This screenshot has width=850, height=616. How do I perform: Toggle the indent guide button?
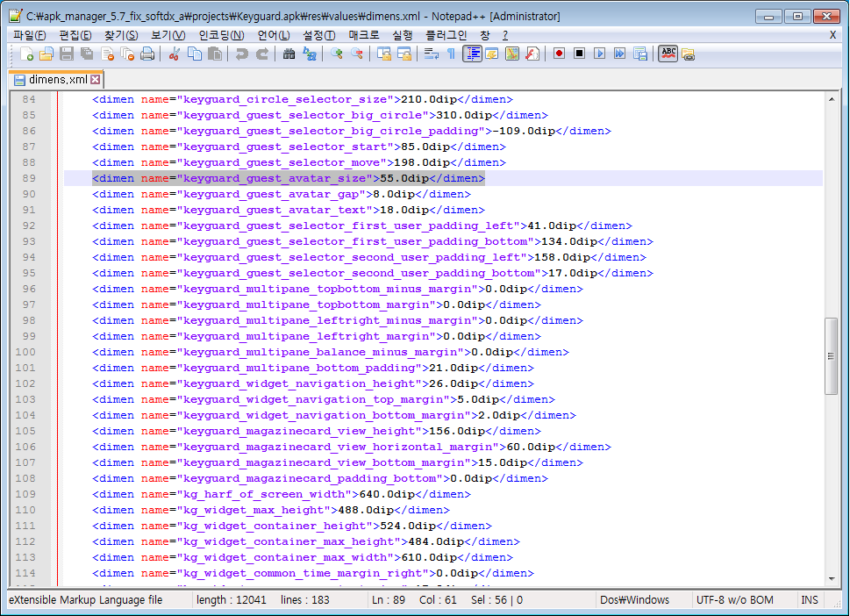point(473,54)
